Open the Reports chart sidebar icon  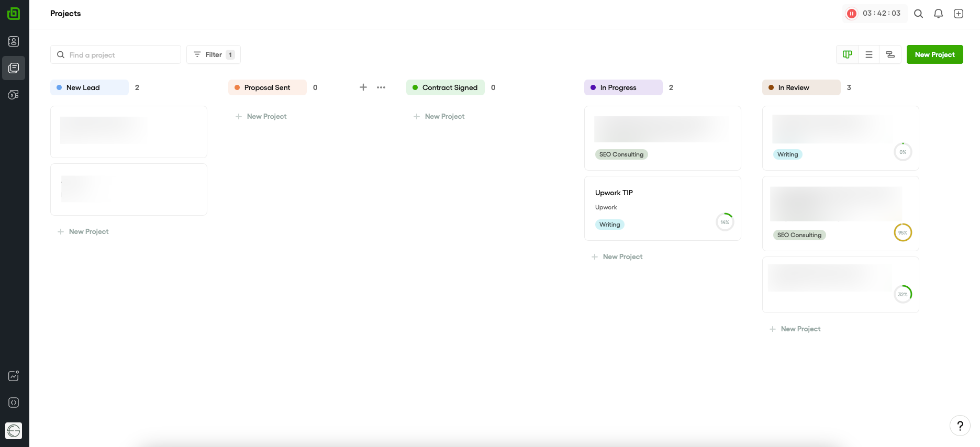pyautogui.click(x=14, y=376)
